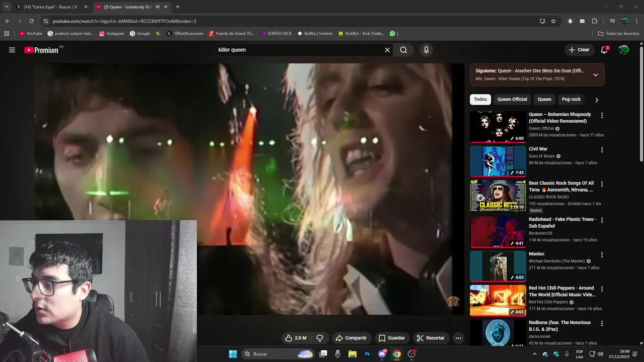This screenshot has width=644, height=362.
Task: Open the Chrome extensions puzzle icon
Action: click(595, 21)
